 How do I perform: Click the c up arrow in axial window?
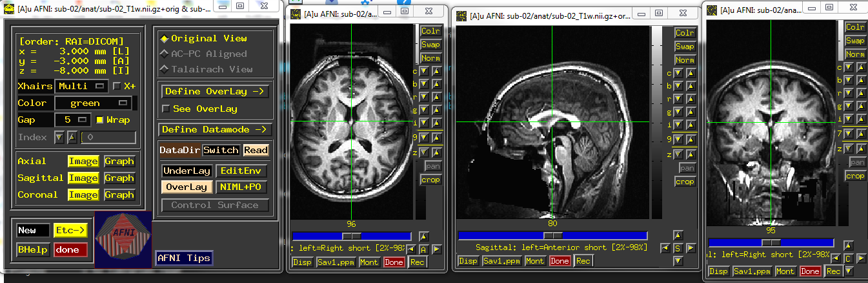pos(436,70)
